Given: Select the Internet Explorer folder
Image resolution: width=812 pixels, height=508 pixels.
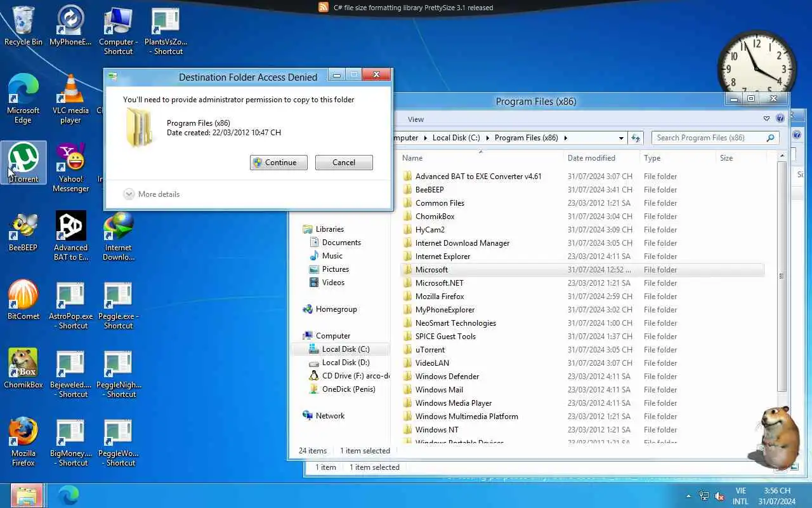Looking at the screenshot, I should [x=443, y=257].
